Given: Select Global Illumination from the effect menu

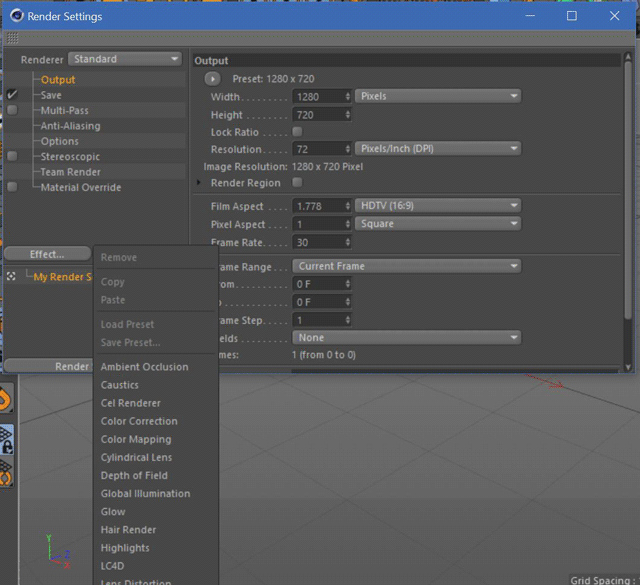Looking at the screenshot, I should tap(145, 493).
